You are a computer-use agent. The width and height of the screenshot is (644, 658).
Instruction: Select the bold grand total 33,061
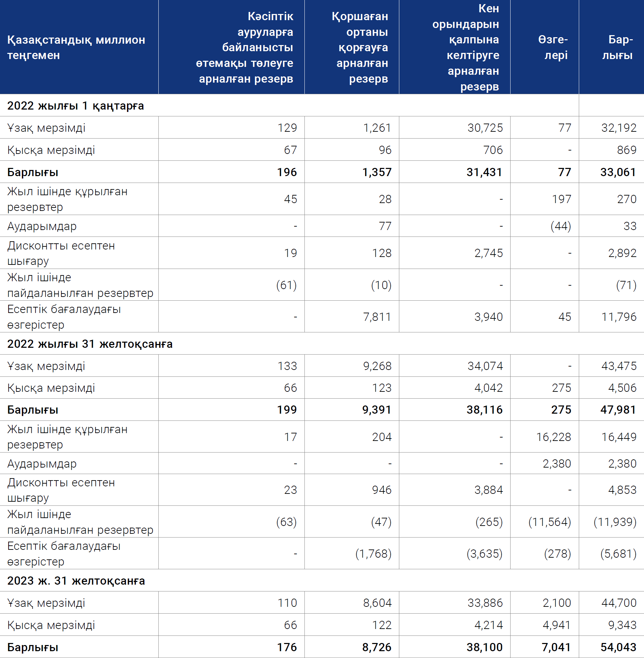pyautogui.click(x=618, y=172)
